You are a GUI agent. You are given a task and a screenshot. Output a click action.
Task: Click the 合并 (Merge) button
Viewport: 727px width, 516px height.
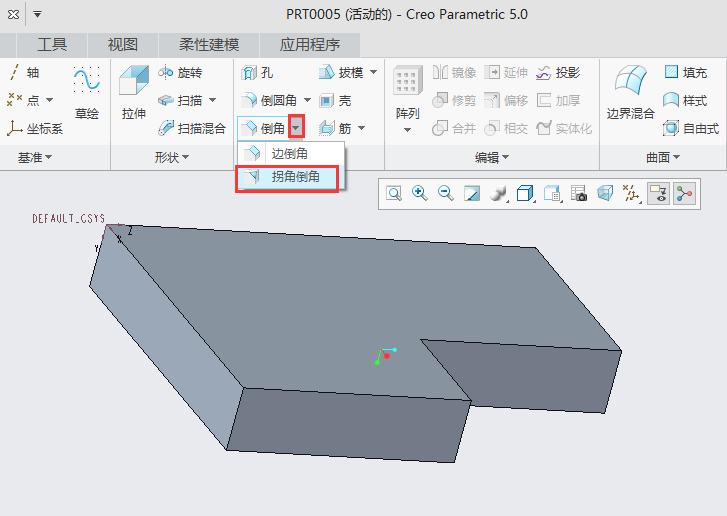(454, 128)
